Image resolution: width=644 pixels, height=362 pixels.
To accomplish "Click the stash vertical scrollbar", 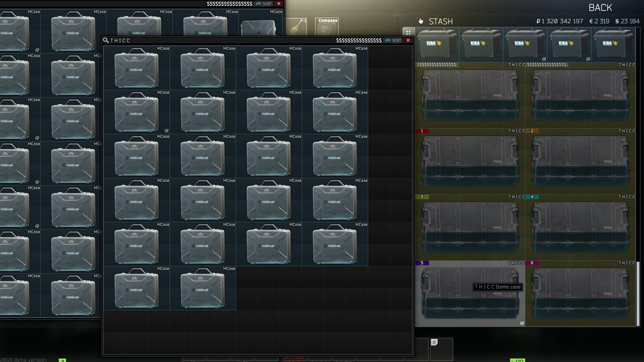I will [638, 294].
